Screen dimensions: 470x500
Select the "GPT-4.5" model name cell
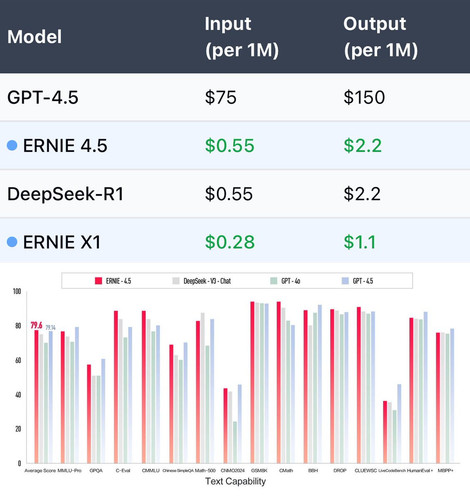tap(43, 98)
